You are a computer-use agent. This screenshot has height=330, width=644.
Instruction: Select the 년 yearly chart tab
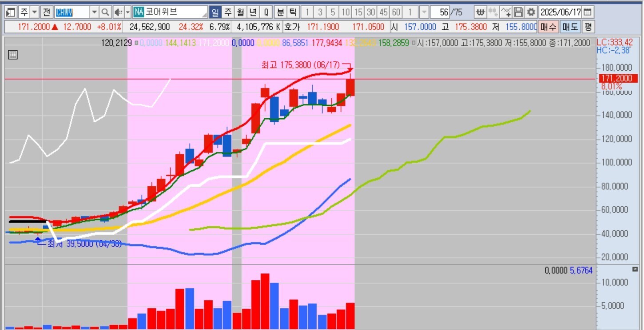pyautogui.click(x=253, y=12)
